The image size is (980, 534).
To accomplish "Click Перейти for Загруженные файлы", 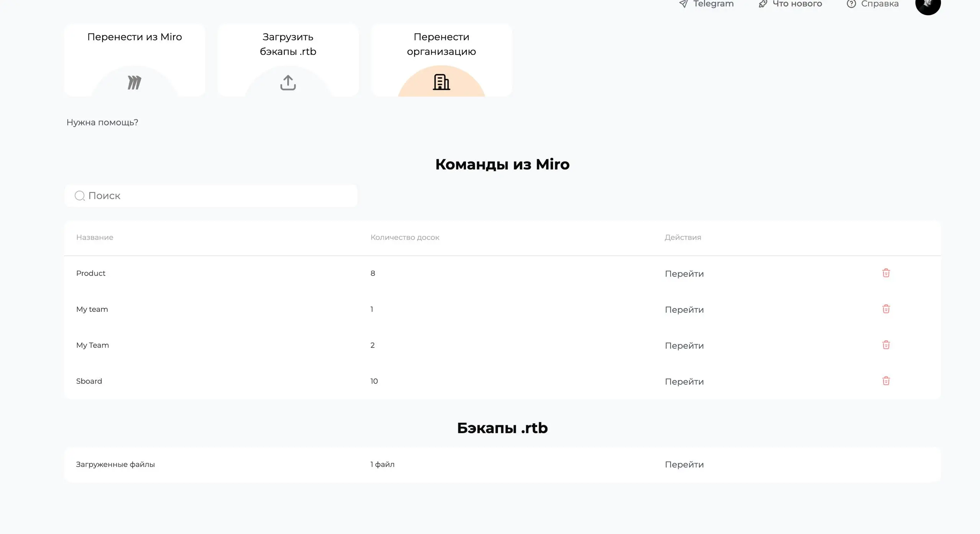I will [x=684, y=464].
